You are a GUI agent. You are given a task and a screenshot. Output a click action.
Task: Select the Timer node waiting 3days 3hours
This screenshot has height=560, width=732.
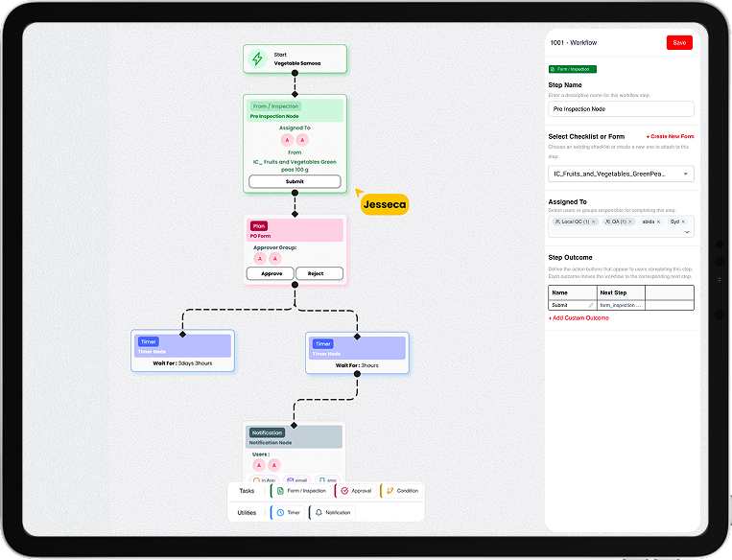[182, 350]
